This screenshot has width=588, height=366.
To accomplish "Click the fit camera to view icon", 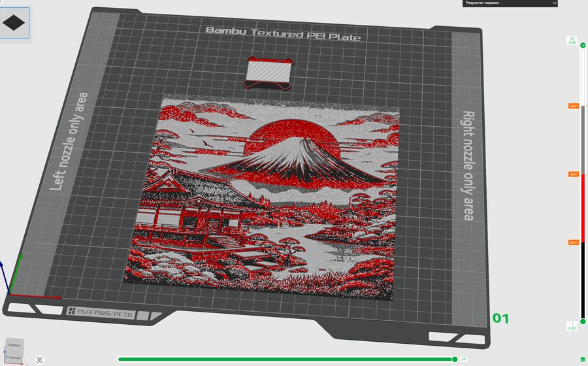I will pos(40,359).
